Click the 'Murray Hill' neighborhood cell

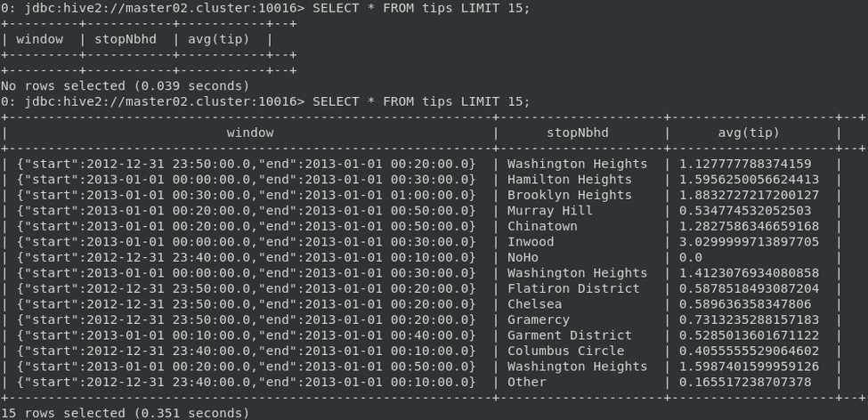549,210
